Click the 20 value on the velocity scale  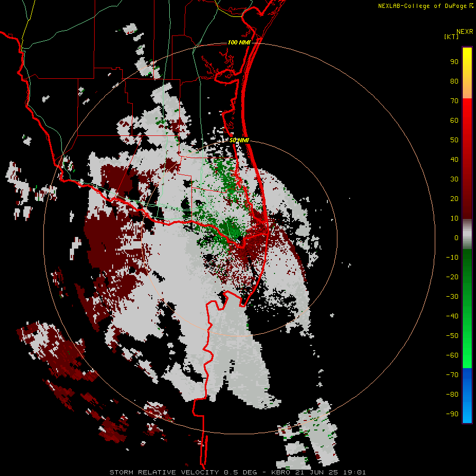click(454, 199)
